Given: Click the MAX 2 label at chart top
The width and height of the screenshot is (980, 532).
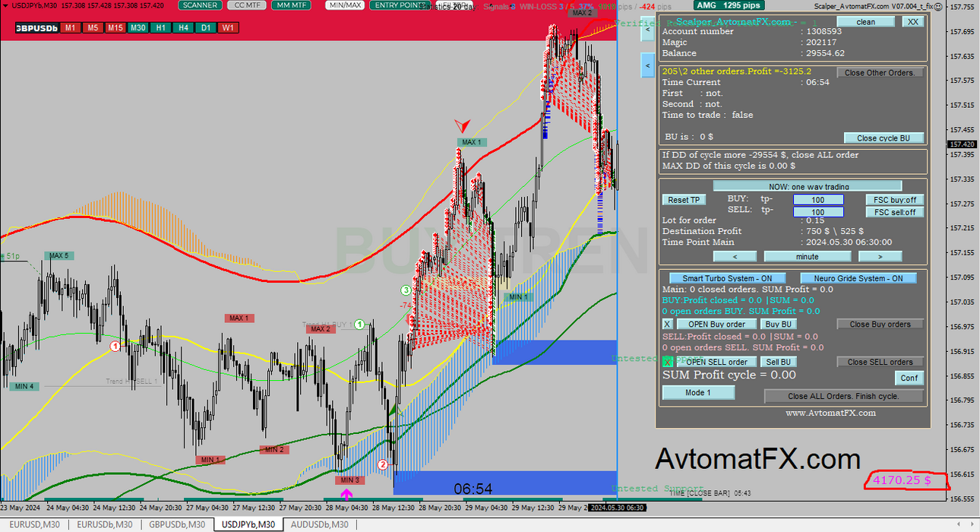Looking at the screenshot, I should 582,13.
